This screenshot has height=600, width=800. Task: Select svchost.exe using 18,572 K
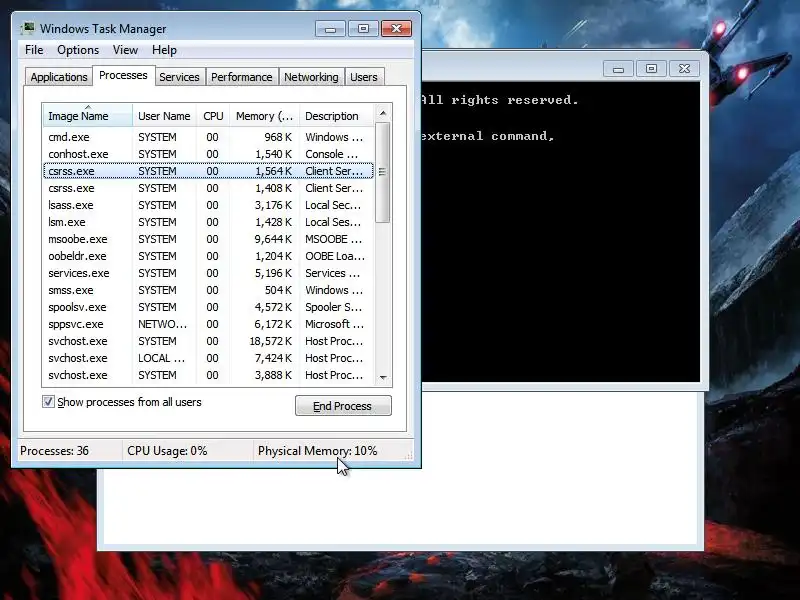(x=208, y=341)
